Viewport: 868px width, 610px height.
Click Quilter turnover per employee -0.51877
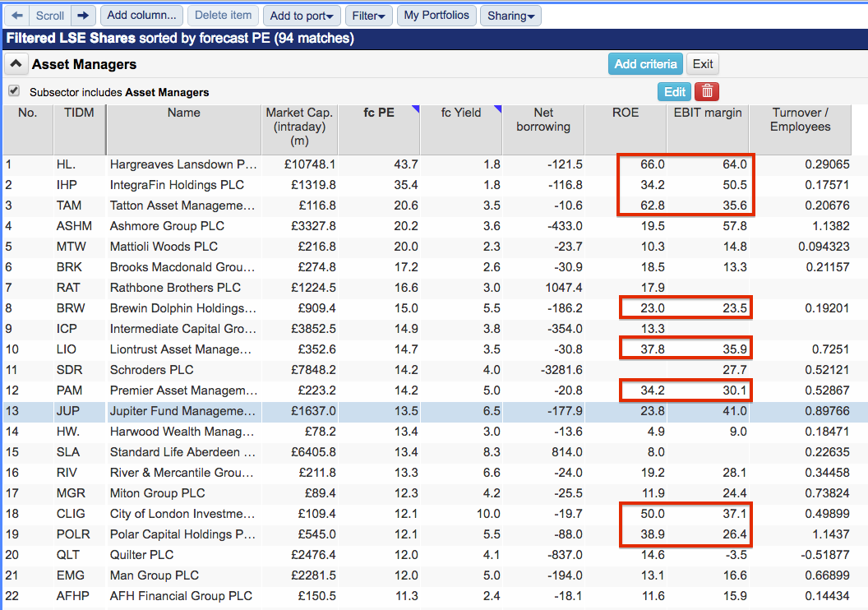pos(824,555)
